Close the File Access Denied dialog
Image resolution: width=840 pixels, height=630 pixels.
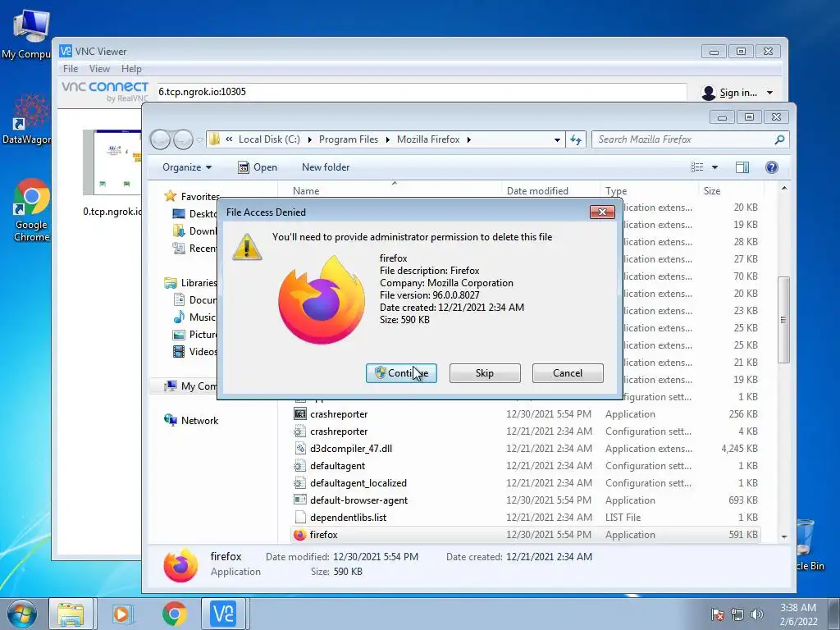tap(602, 212)
